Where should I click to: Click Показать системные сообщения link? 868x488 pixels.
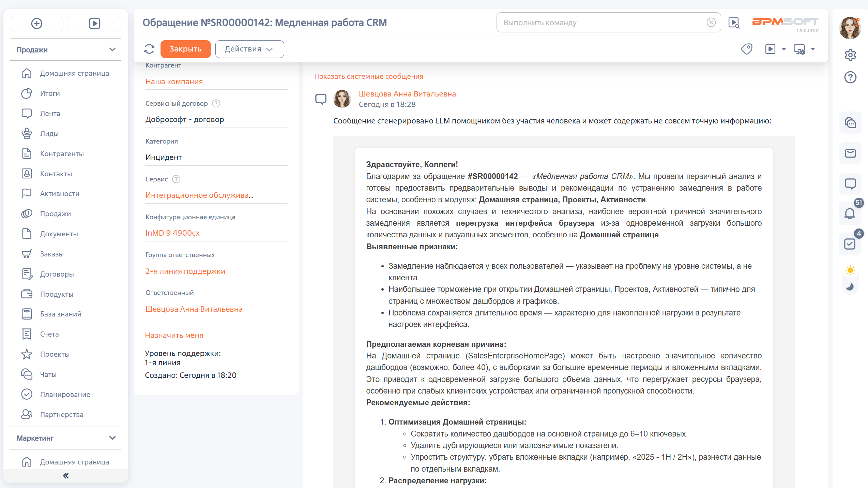point(369,76)
